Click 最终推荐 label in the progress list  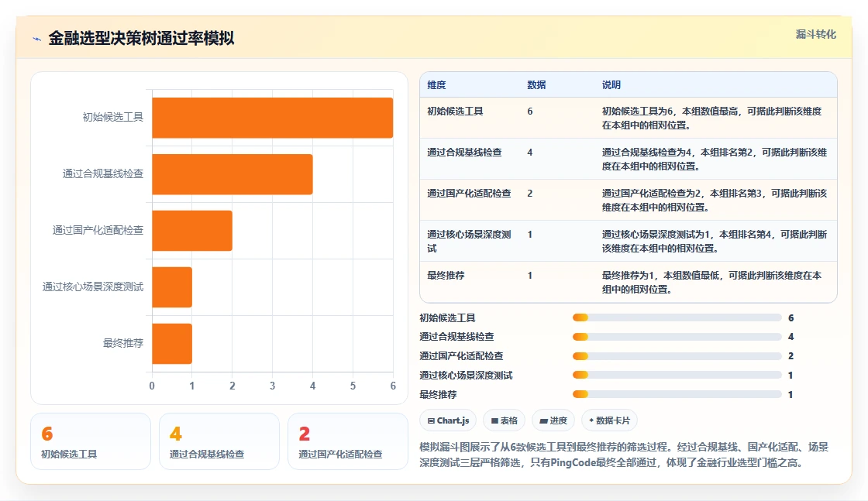[x=439, y=395]
